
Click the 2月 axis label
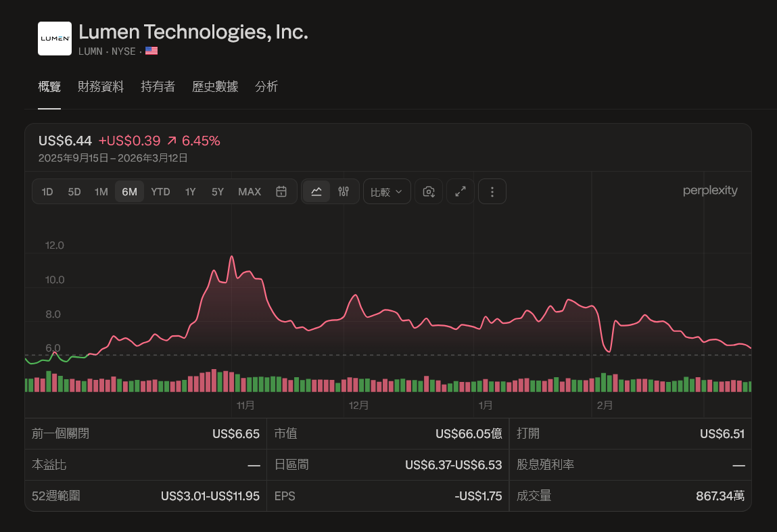605,405
